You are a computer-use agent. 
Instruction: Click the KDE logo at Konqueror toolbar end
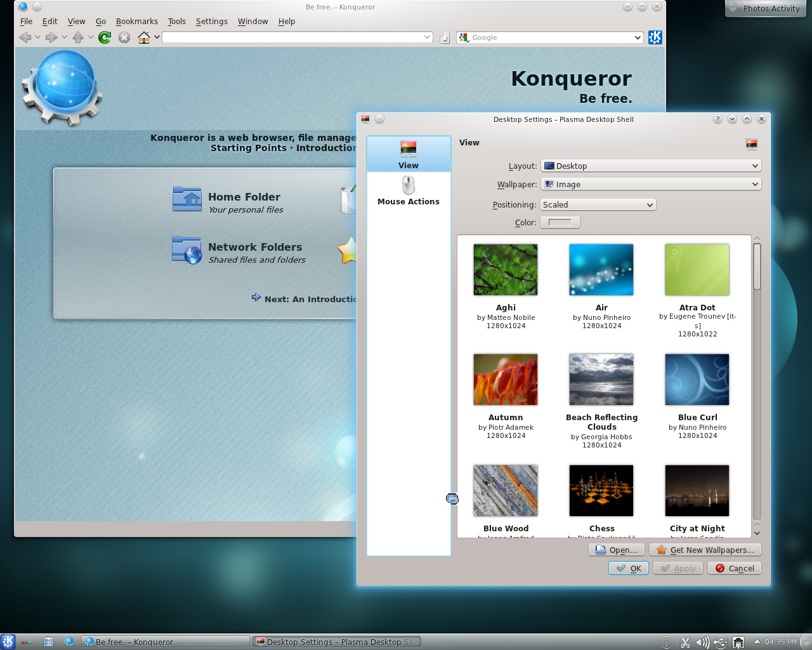coord(655,37)
